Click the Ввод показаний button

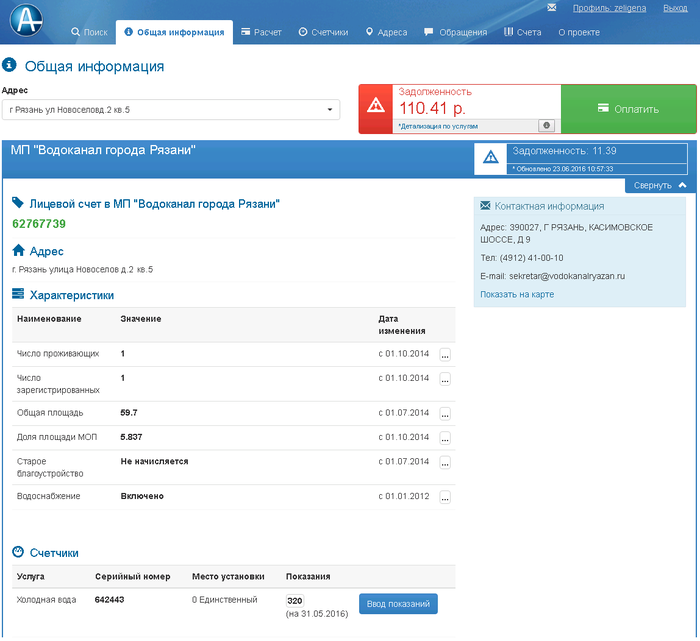pos(398,604)
